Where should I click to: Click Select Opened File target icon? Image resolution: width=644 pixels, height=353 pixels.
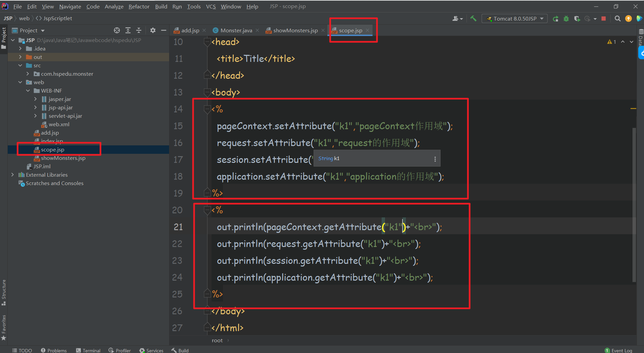tap(117, 30)
